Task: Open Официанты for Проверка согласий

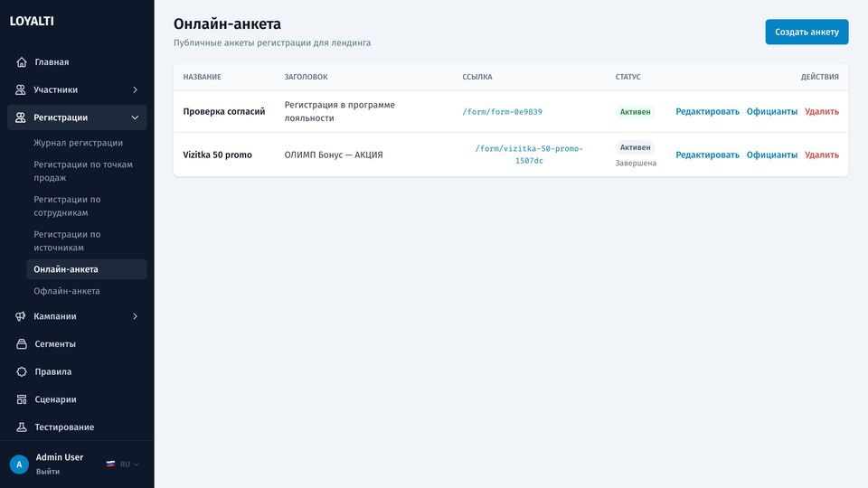Action: click(x=771, y=112)
